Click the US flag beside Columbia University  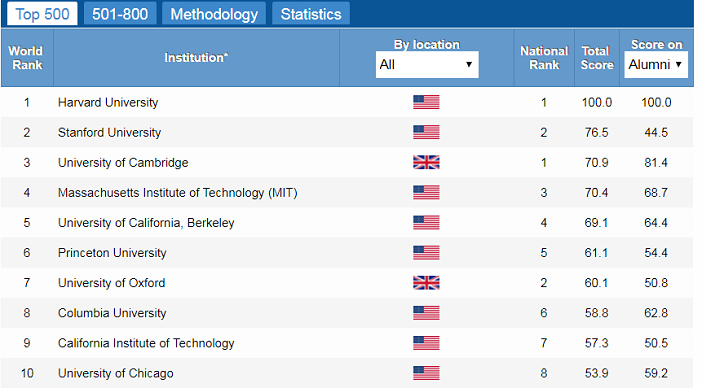click(426, 312)
